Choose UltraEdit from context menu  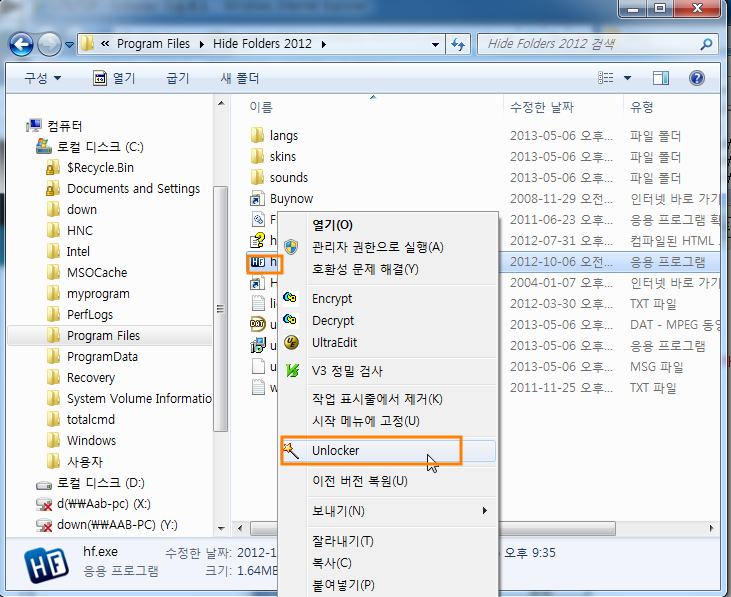(388, 343)
